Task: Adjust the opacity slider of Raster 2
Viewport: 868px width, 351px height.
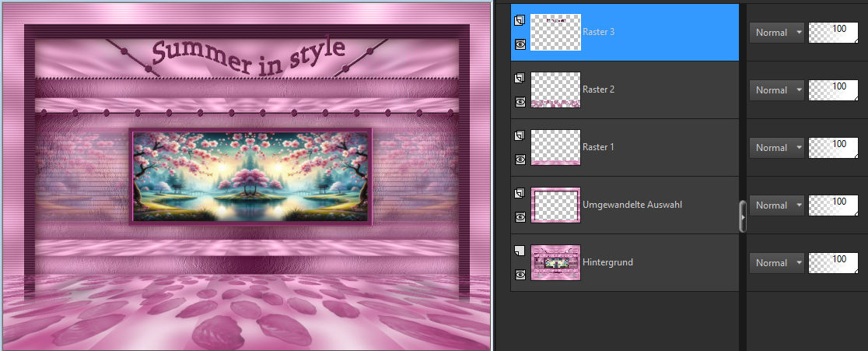Action: [833, 90]
